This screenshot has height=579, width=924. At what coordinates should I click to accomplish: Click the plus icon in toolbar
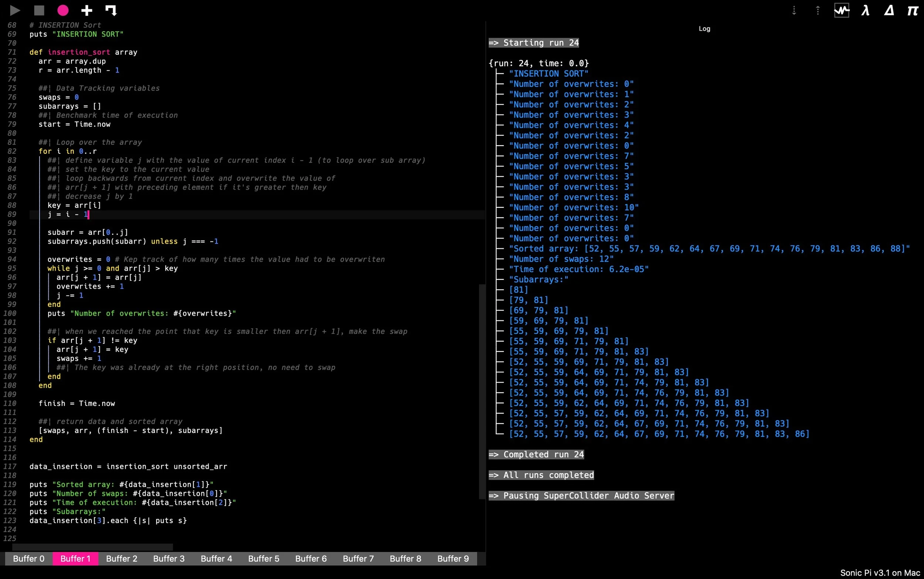pos(87,10)
